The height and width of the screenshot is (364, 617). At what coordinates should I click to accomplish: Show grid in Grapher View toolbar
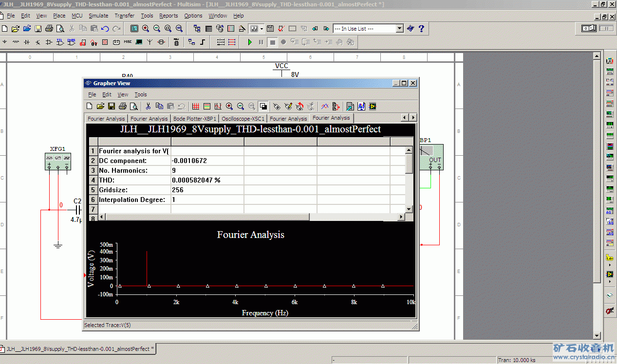pos(196,107)
